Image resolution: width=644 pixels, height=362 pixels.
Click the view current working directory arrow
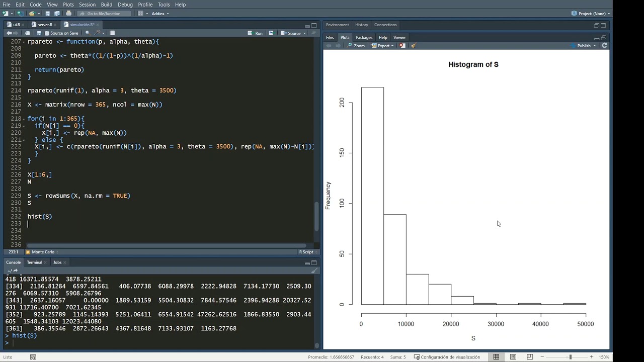[16, 270]
